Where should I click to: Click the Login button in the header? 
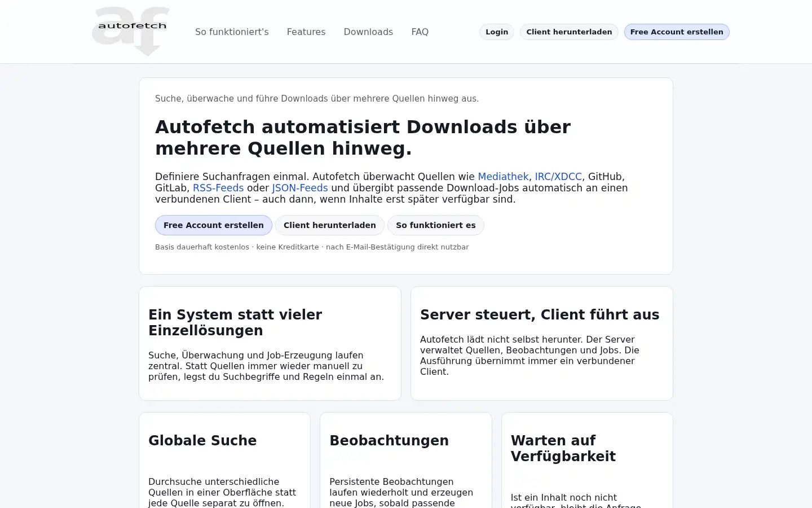(497, 32)
